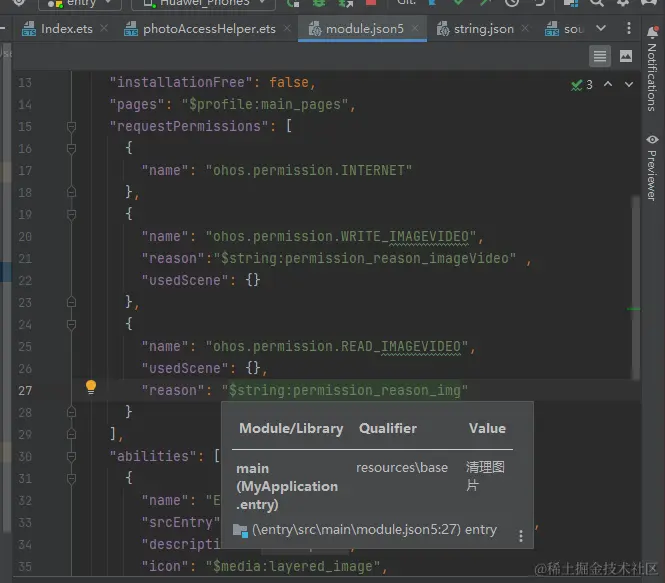665x583 pixels.
Task: Click the resources\base qualifier cell
Action: tap(402, 468)
